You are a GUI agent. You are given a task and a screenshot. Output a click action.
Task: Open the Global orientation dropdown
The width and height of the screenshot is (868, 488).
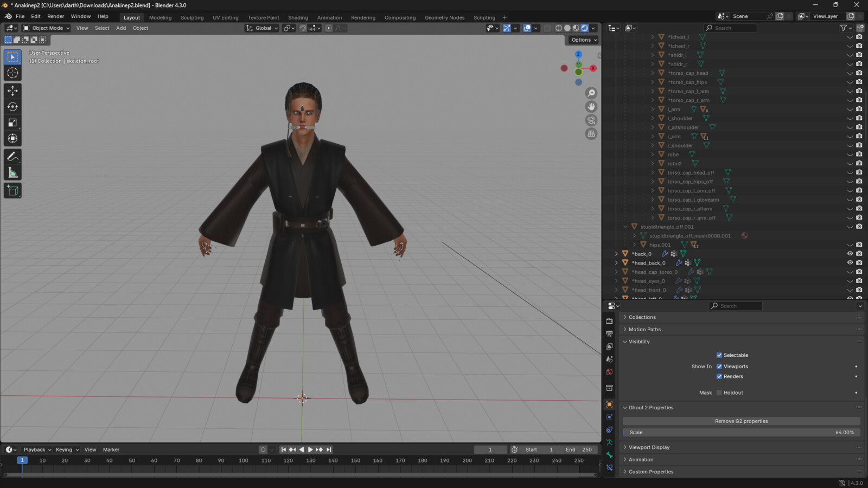pos(262,28)
